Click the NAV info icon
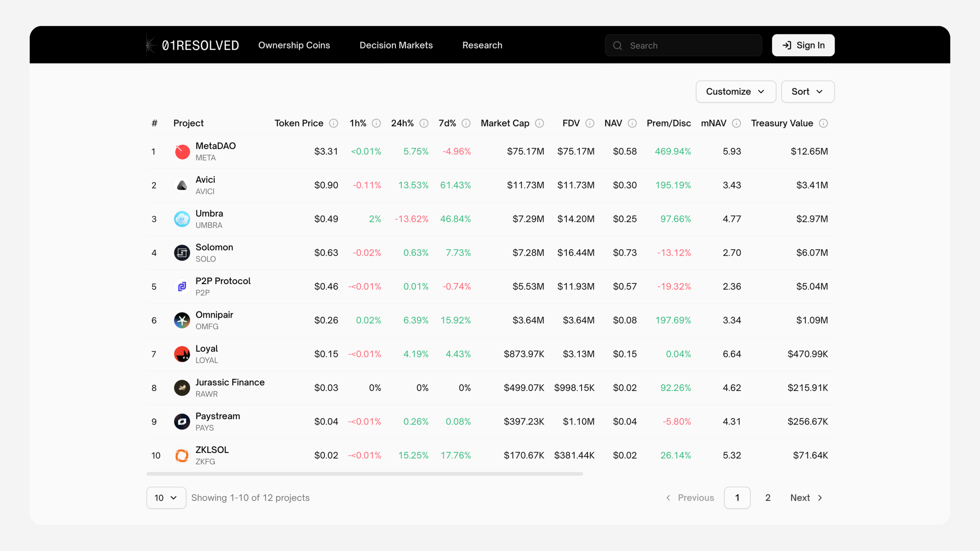 click(x=632, y=123)
